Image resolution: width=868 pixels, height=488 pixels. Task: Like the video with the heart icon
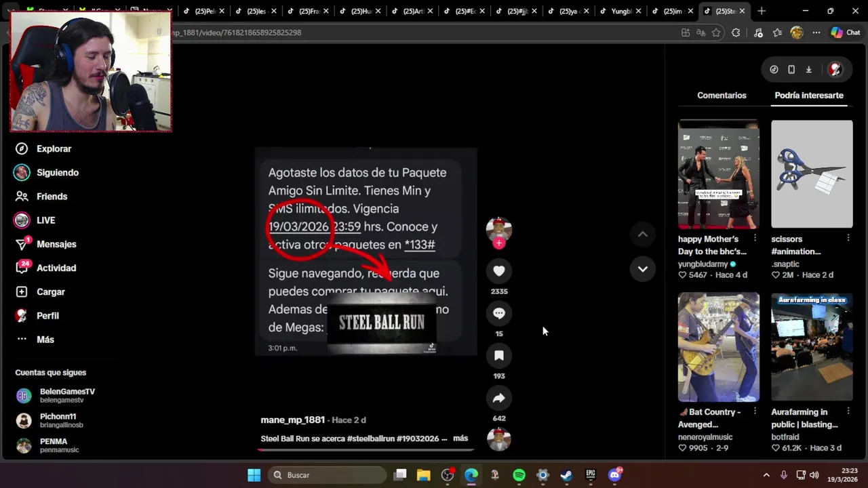click(499, 271)
